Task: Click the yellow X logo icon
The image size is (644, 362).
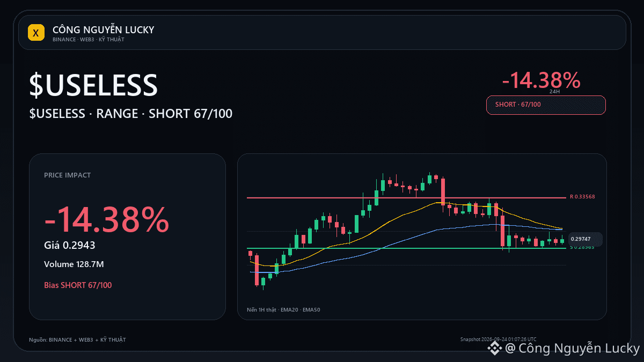Action: (36, 33)
